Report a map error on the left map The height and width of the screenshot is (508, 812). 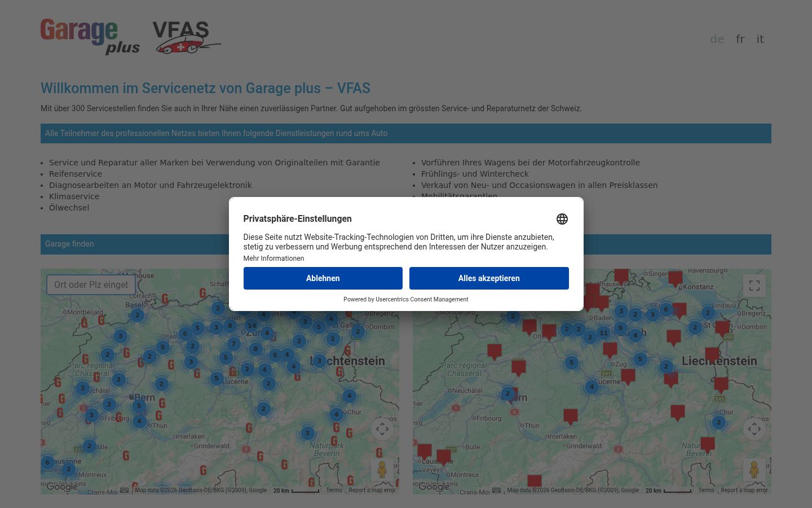coord(372,490)
